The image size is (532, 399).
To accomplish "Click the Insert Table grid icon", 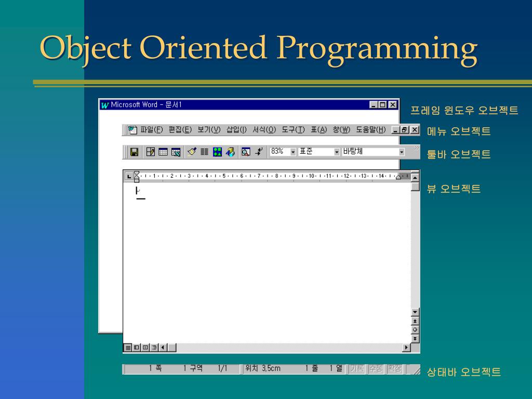I will click(x=163, y=152).
